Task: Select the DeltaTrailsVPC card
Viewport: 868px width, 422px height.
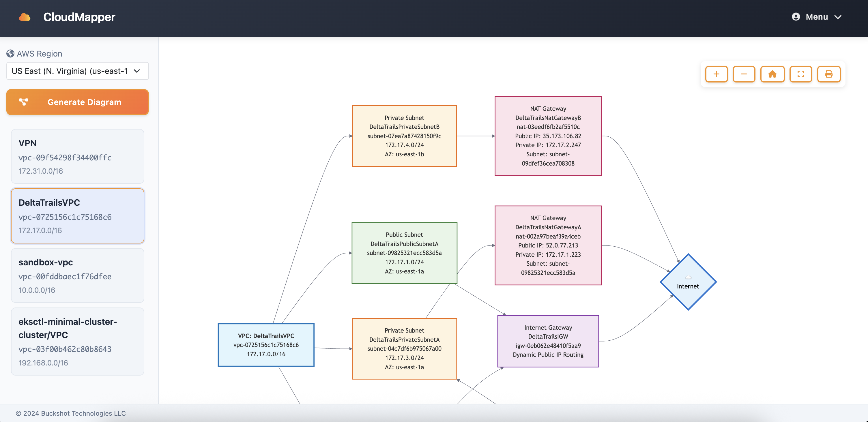Action: point(78,216)
